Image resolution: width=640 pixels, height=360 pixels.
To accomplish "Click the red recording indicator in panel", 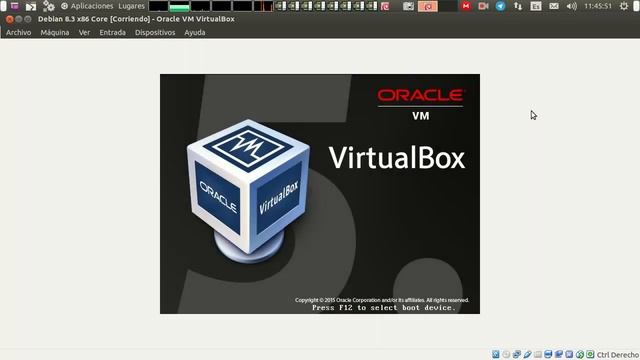I will (428, 6).
